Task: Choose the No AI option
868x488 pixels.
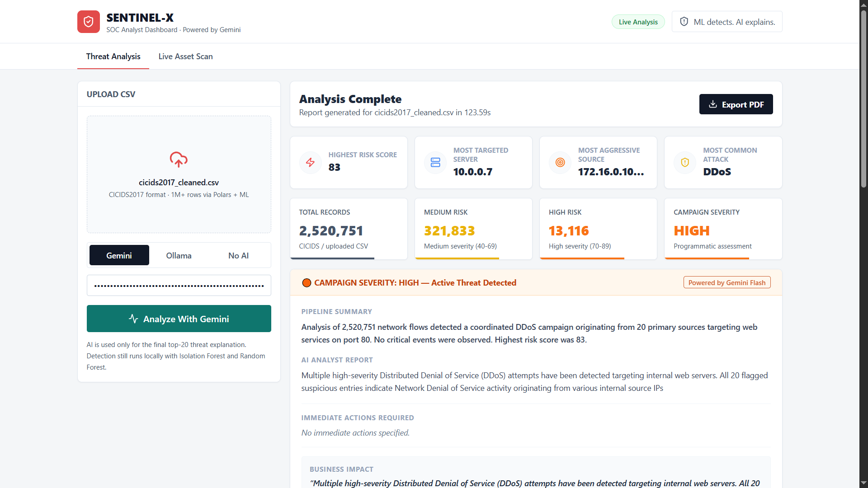Action: click(239, 255)
